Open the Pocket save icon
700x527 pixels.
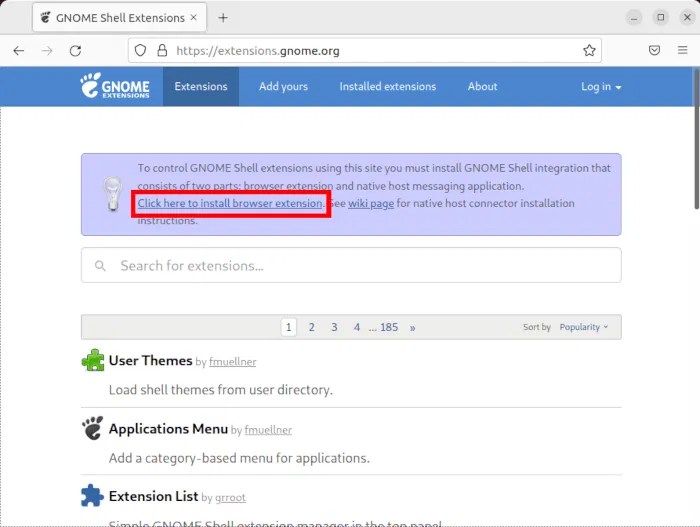654,50
